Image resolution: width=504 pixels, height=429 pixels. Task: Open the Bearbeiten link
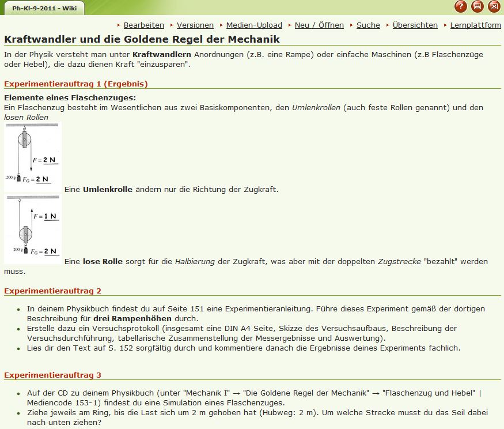[144, 25]
